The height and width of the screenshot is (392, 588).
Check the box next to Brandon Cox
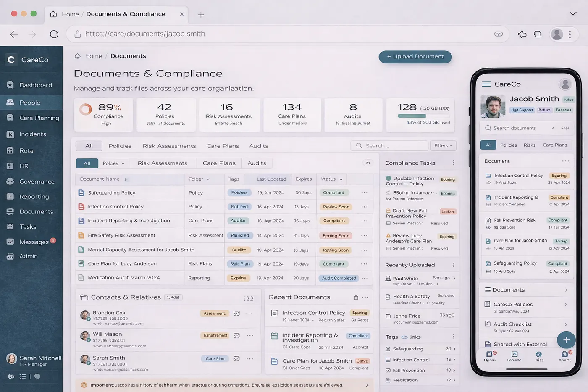[x=237, y=313]
